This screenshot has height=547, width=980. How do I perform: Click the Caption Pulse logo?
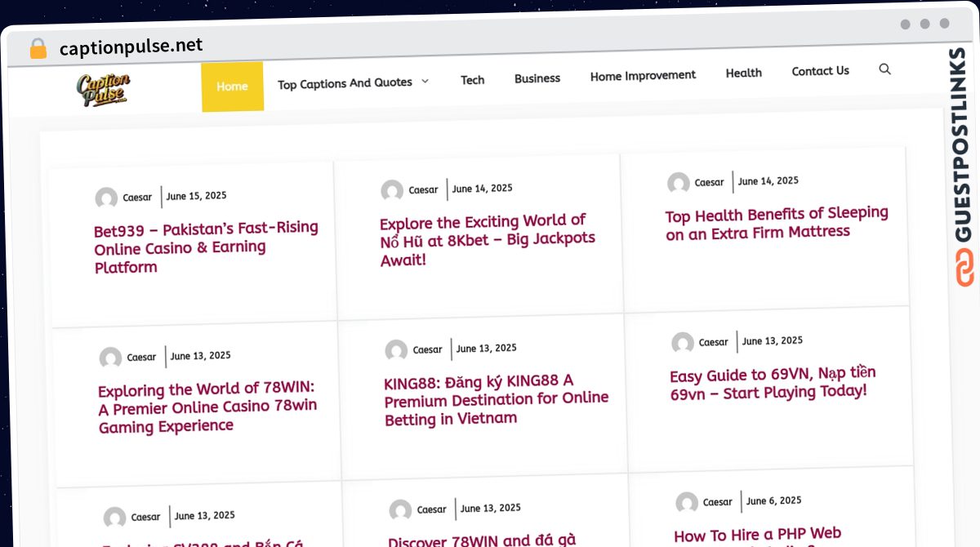click(104, 89)
